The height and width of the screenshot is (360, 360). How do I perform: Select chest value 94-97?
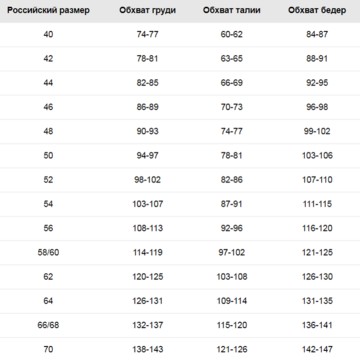pos(147,156)
